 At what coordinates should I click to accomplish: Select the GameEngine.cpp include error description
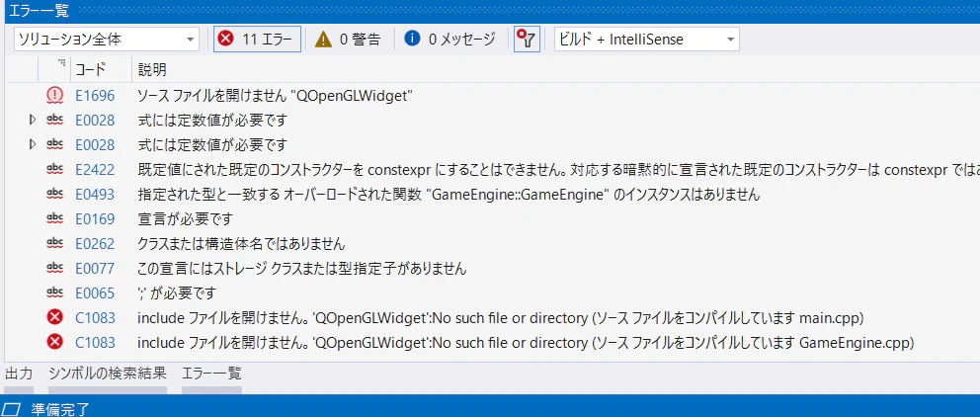(x=526, y=343)
